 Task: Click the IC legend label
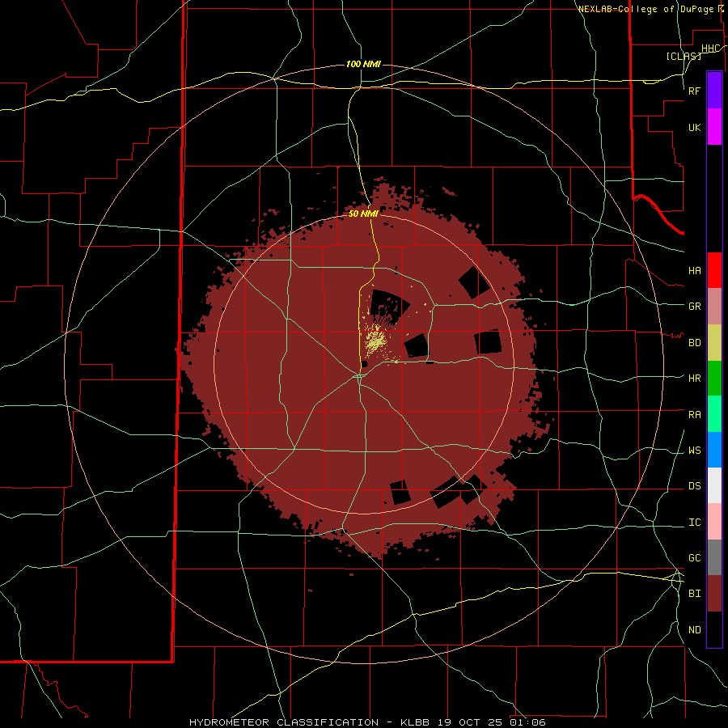694,523
